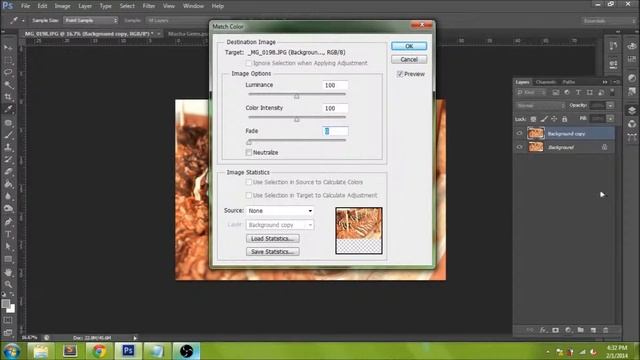
Task: Select the Crop tool
Action: (8, 97)
